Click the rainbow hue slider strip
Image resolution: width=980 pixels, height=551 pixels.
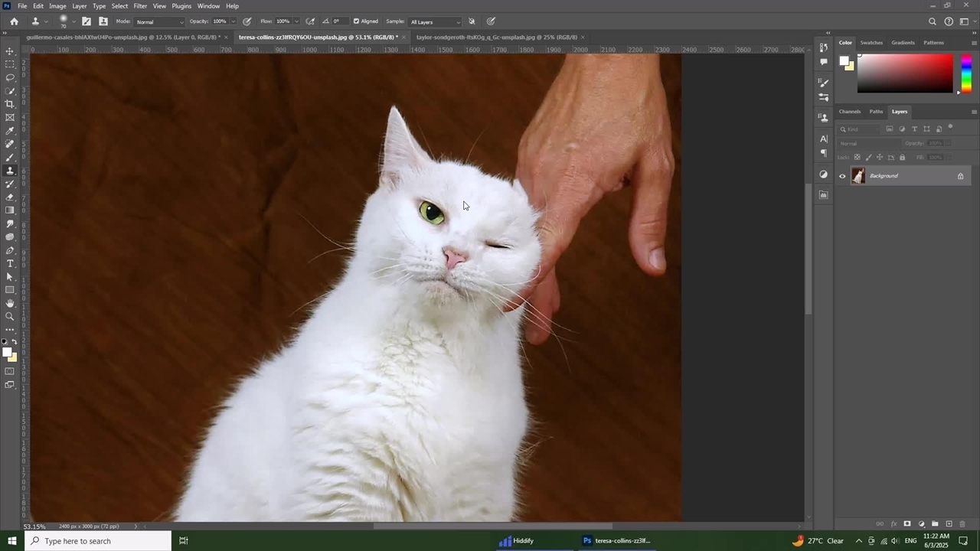click(x=966, y=73)
